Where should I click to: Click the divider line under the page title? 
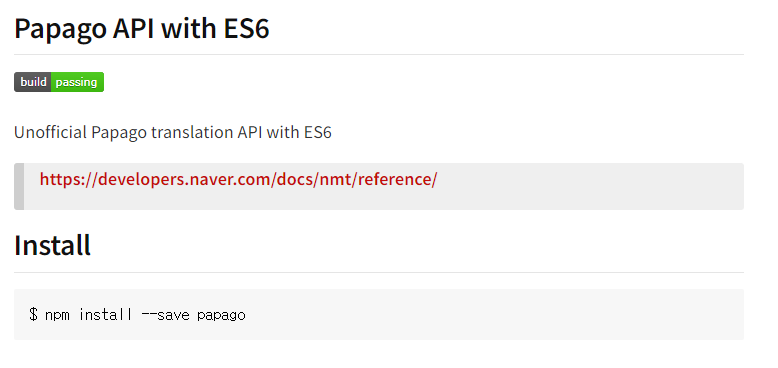coord(379,54)
